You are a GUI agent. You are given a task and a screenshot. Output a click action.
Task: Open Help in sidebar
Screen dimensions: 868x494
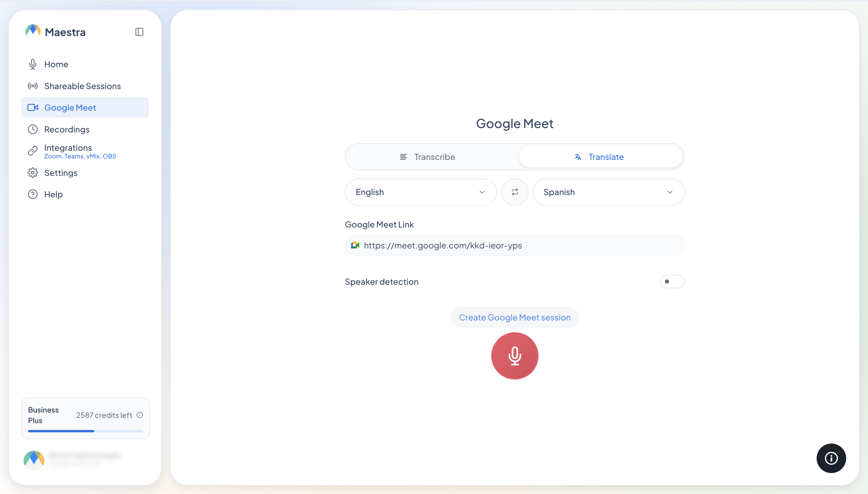click(85, 194)
